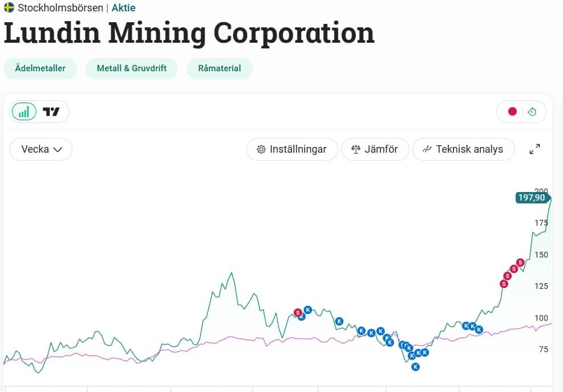The image size is (563, 392).
Task: Select the Metall & Gruvdrift tag
Action: [132, 68]
